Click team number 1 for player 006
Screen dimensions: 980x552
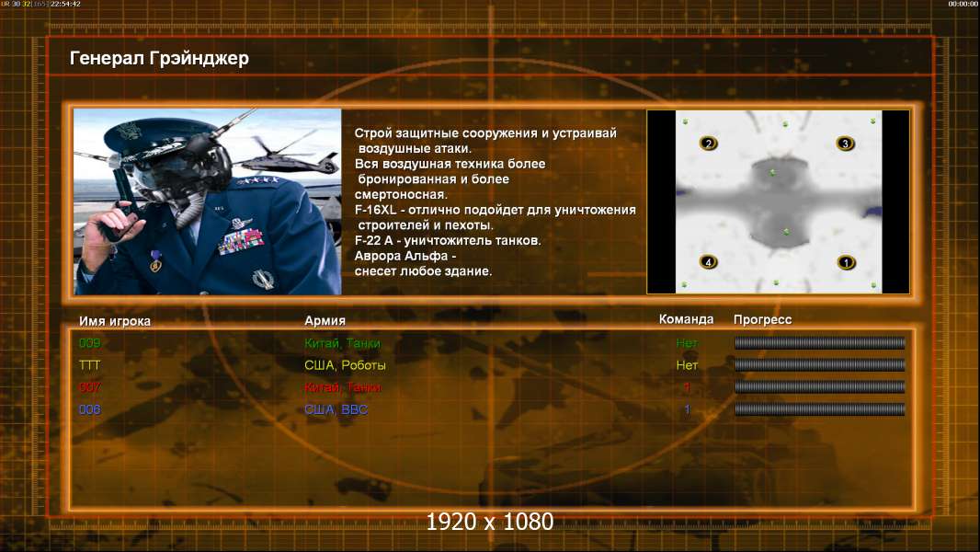[687, 409]
